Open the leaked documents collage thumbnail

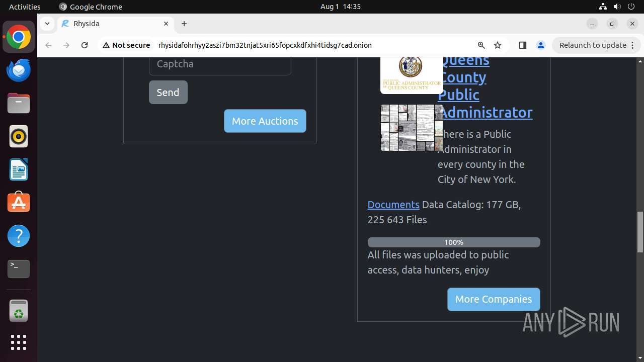click(412, 128)
